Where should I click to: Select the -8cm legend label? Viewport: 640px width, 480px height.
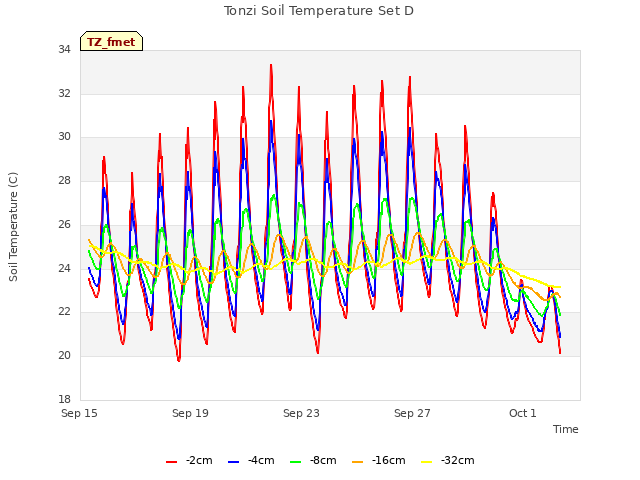[323, 461]
